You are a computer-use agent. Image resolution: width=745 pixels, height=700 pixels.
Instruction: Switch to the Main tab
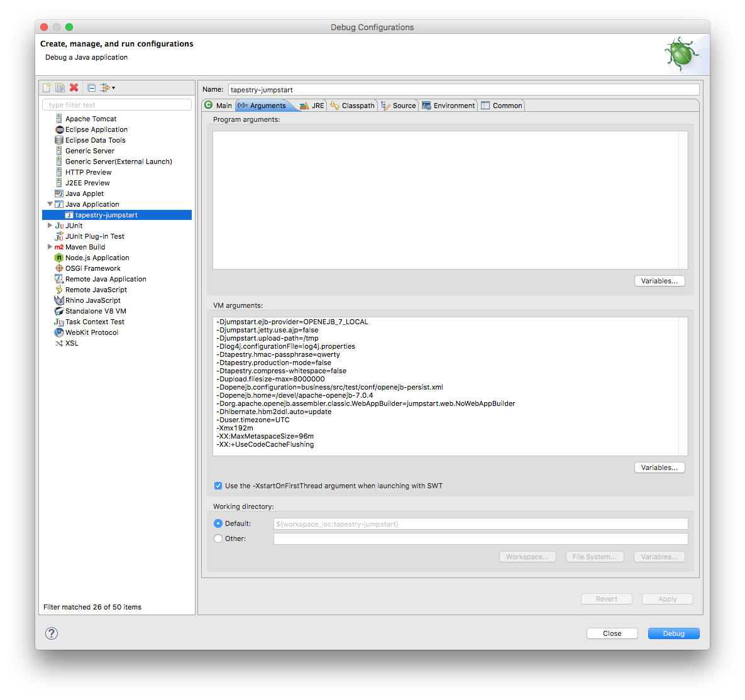219,106
